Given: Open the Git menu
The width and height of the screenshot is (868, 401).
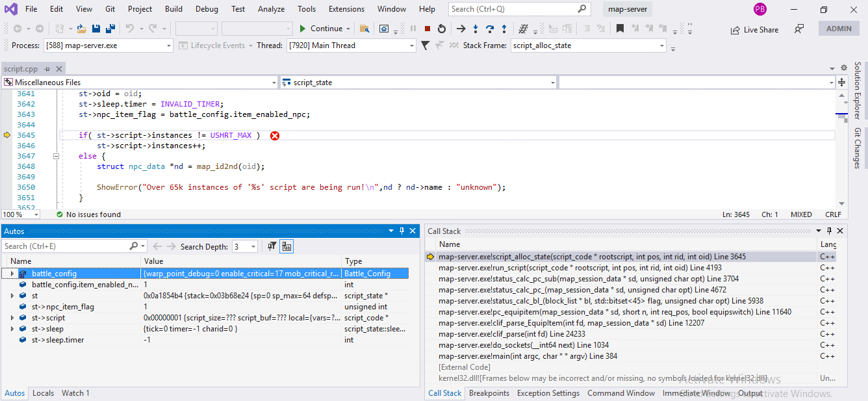Looking at the screenshot, I should [110, 9].
